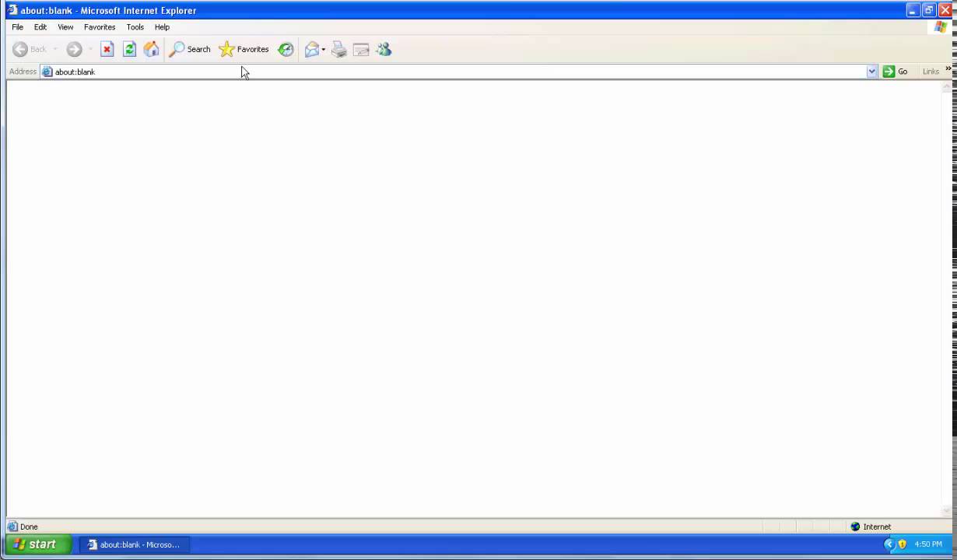Click the Forward arrow button
This screenshot has width=957, height=560.
tap(74, 49)
